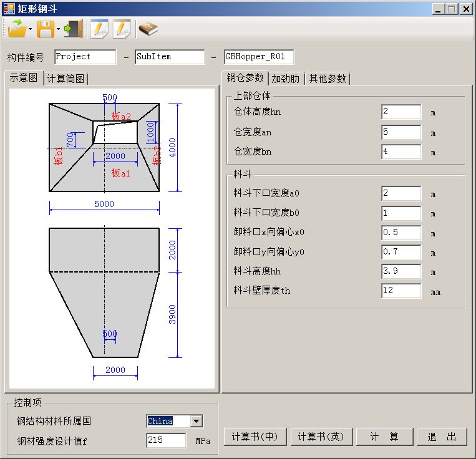The image size is (476, 459).
Task: Edit 料斗壁厚度th field
Action: [x=401, y=291]
